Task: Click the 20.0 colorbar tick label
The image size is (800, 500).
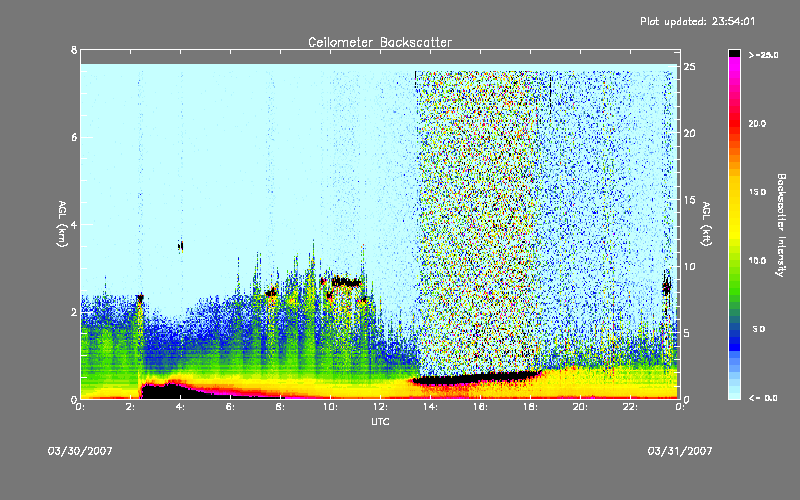Action: pyautogui.click(x=757, y=123)
